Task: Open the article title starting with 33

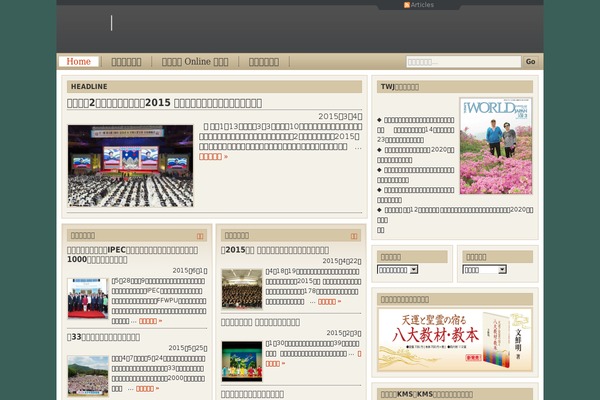Action: point(103,337)
